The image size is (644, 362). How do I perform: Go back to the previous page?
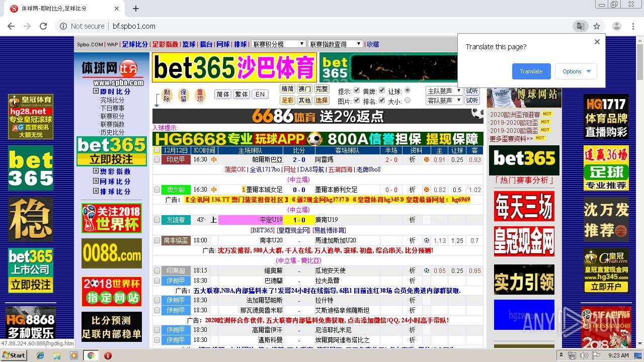[x=11, y=26]
